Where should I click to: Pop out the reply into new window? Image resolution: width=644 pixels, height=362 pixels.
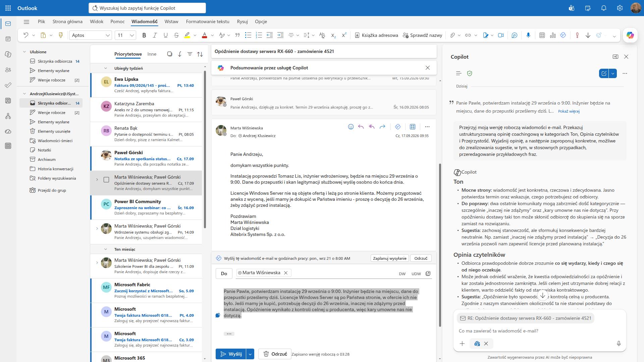(428, 274)
